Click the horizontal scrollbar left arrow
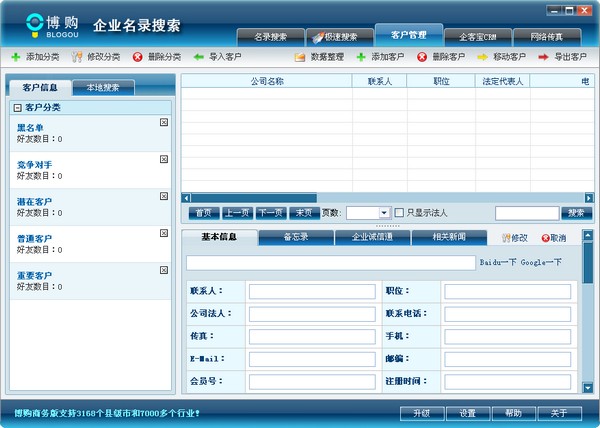Screen dimensions: 600x428 (x=186, y=198)
